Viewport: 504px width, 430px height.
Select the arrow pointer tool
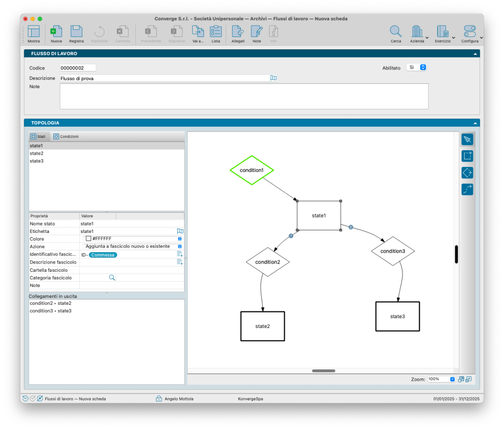467,139
